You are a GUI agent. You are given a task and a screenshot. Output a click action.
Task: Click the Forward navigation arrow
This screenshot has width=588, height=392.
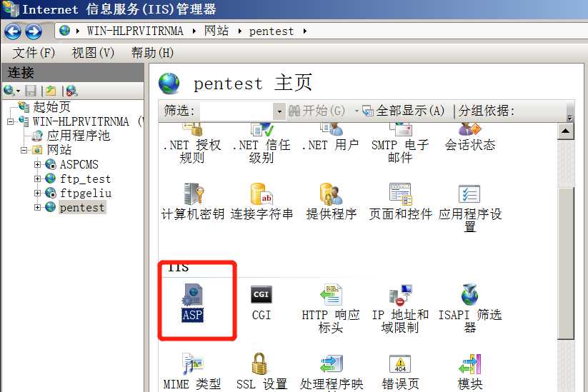point(34,31)
